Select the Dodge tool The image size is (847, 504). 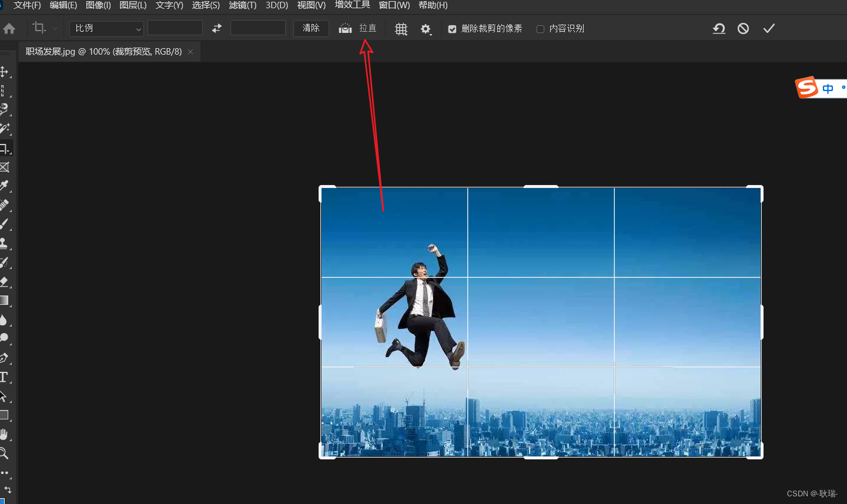[4, 338]
